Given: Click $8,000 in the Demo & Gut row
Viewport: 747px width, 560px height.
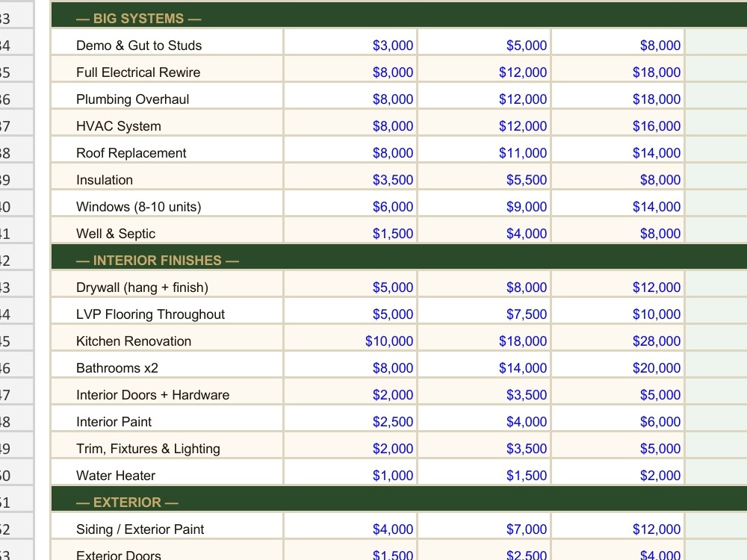Looking at the screenshot, I should 619,42.
